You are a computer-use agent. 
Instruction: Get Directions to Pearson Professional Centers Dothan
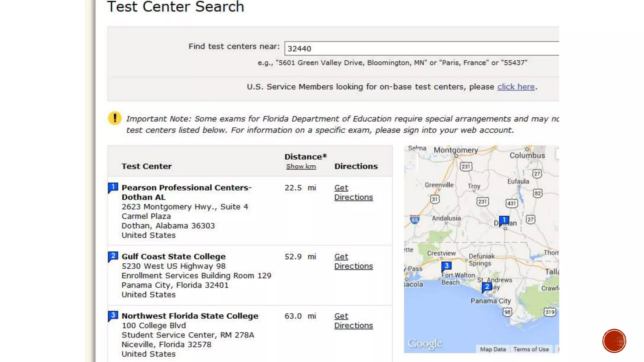[353, 192]
